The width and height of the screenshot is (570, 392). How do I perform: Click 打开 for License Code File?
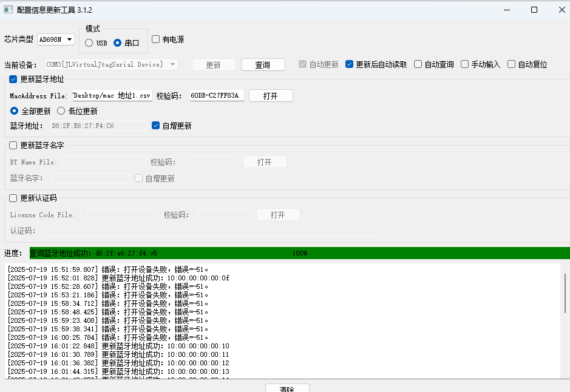click(x=278, y=215)
